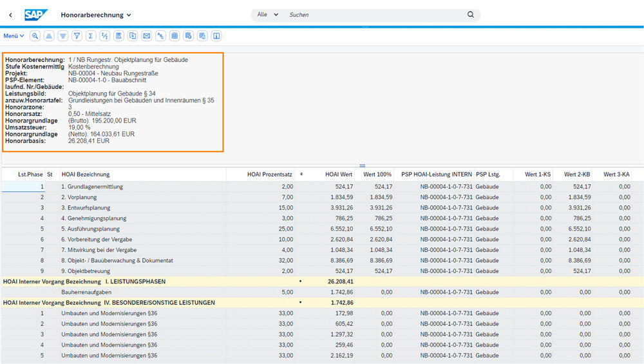Sort ascending using the toolbar icon
Viewport: 644px width, 364px height.
click(x=49, y=36)
